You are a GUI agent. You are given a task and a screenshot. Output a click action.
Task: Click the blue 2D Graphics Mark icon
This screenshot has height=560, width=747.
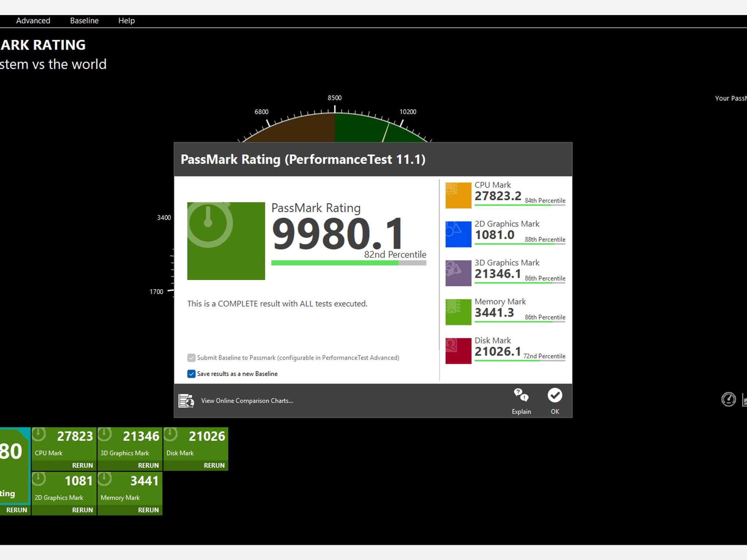click(x=458, y=234)
